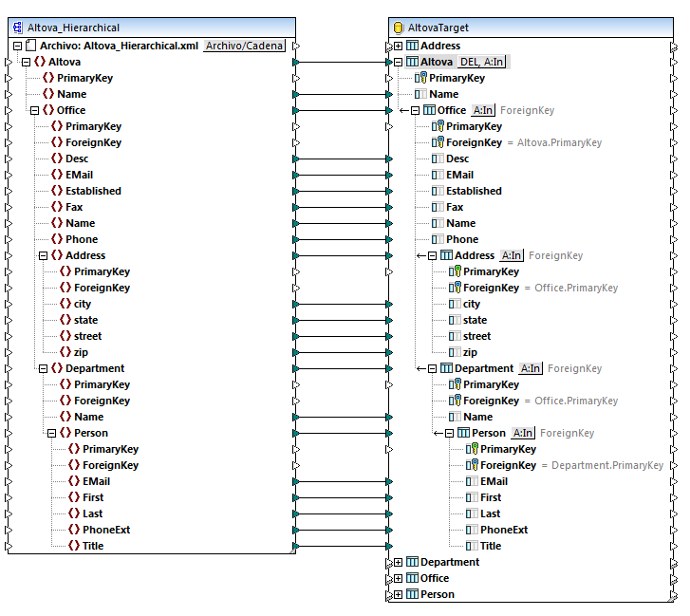Expand the bottom Person table in AltovaTarget

pos(399,595)
